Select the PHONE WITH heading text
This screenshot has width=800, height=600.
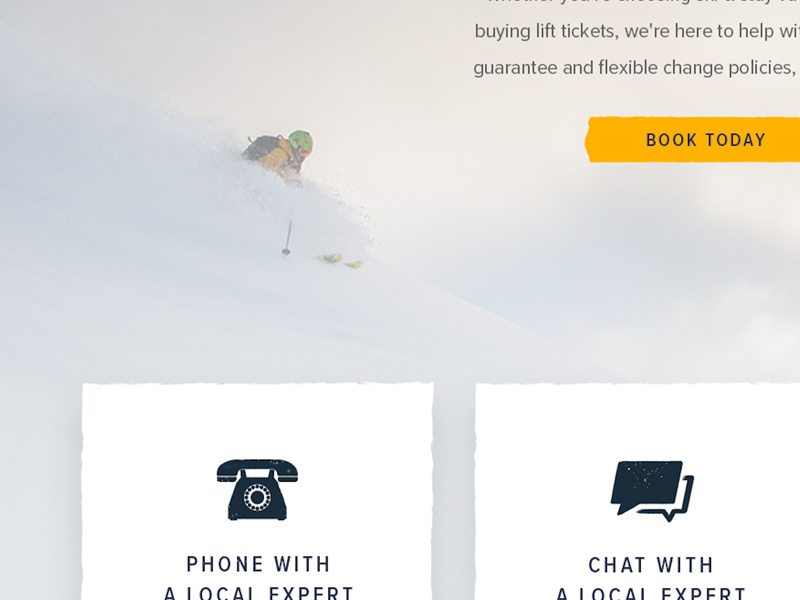[x=259, y=564]
